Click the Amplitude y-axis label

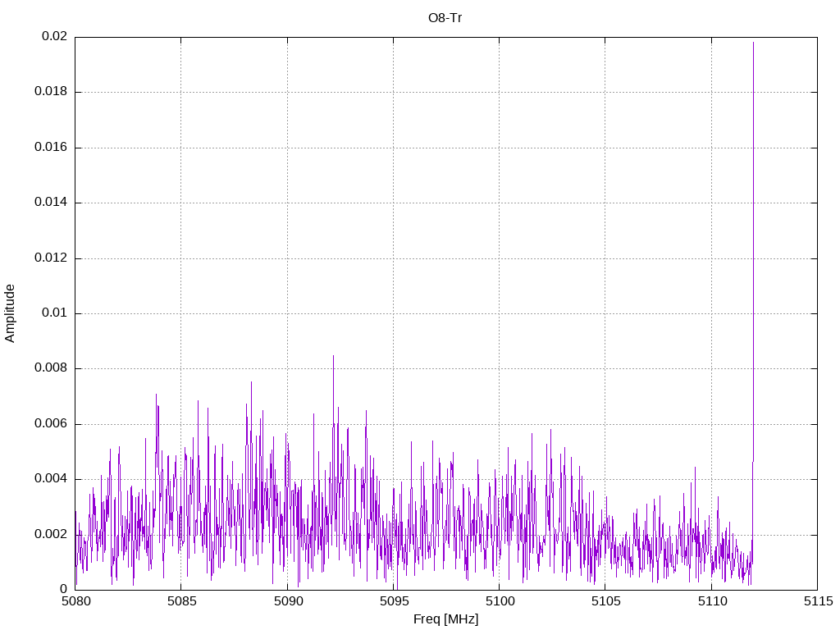[x=10, y=313]
